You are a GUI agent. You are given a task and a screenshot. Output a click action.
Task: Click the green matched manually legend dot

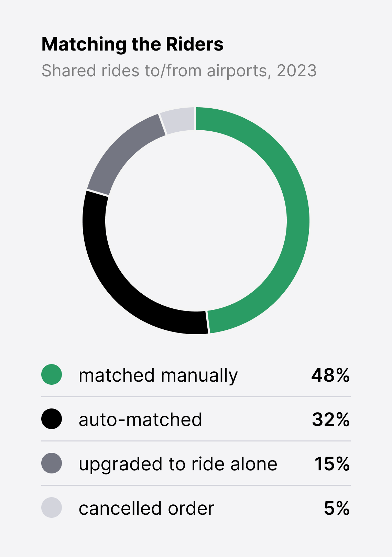[52, 374]
